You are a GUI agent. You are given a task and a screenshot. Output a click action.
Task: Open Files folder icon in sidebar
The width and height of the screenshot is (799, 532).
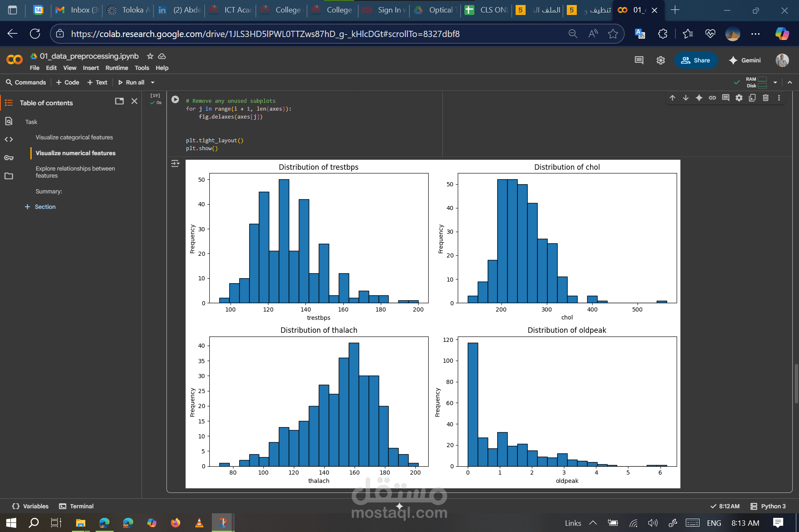click(9, 176)
